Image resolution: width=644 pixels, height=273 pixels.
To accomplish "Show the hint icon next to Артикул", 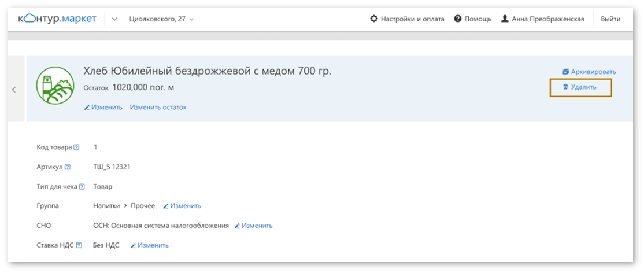I will (68, 167).
